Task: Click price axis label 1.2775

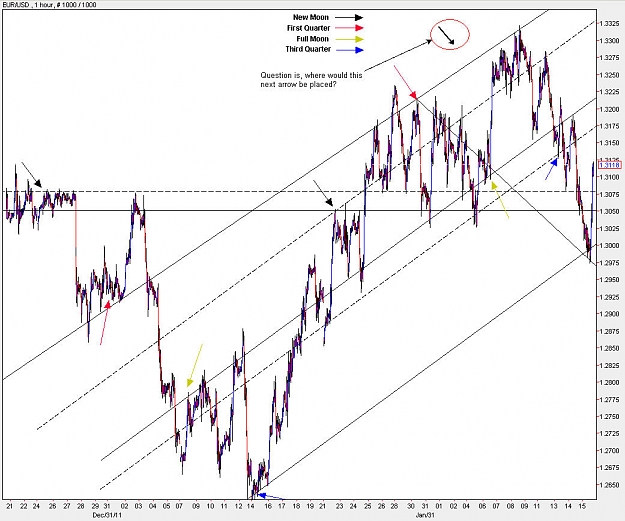Action: [609, 399]
